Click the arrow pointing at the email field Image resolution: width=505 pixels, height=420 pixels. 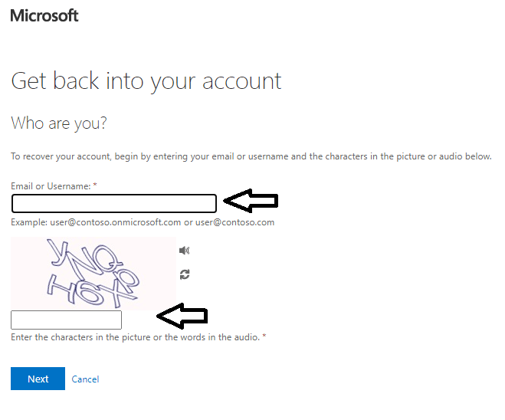251,201
